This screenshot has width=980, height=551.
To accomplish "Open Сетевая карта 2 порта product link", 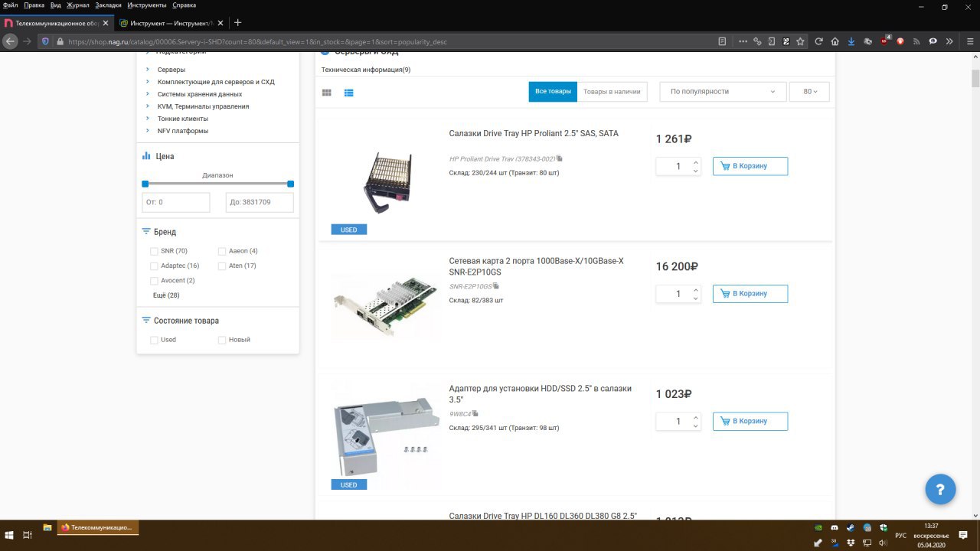I will coord(536,266).
